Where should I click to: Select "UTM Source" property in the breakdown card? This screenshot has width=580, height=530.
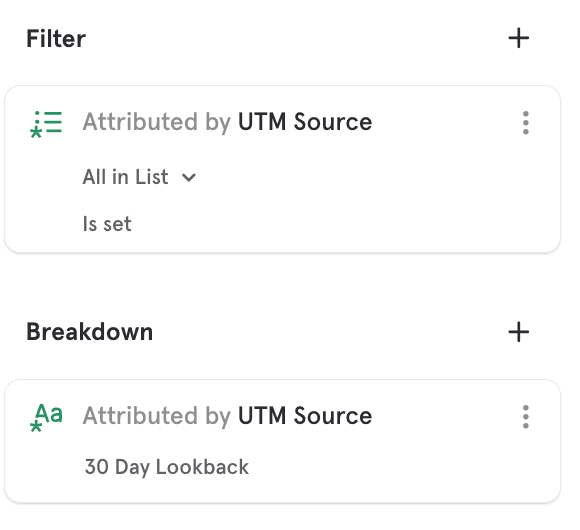pyautogui.click(x=305, y=416)
